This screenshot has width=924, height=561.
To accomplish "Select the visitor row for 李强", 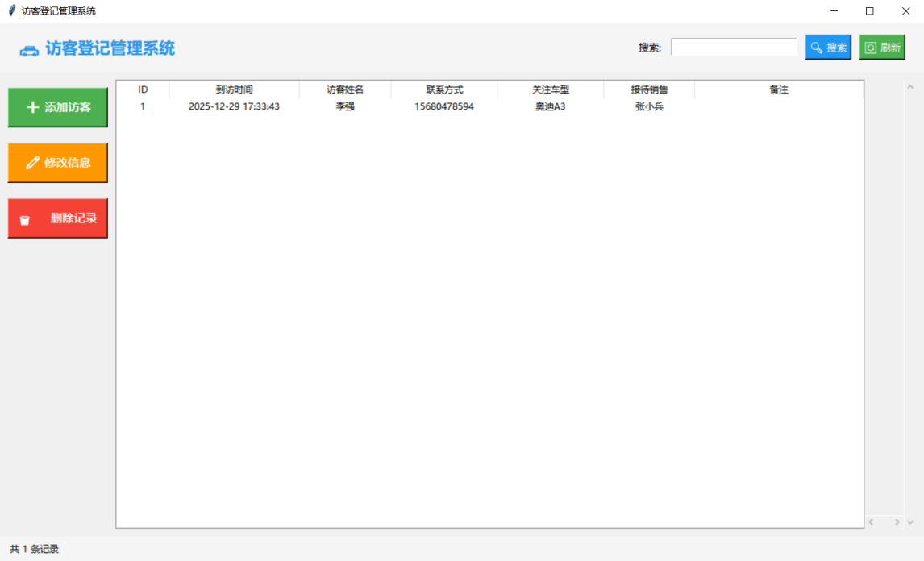I will click(x=345, y=106).
